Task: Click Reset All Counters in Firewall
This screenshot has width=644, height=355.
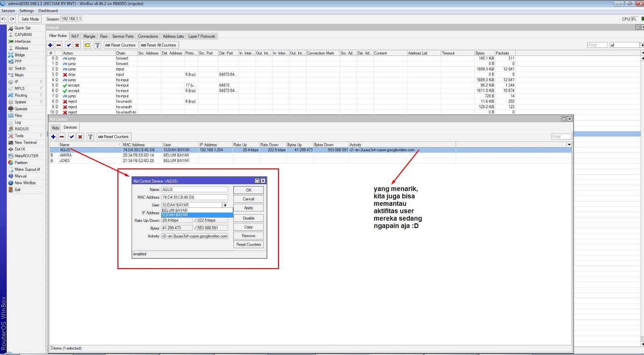Action: tap(159, 45)
